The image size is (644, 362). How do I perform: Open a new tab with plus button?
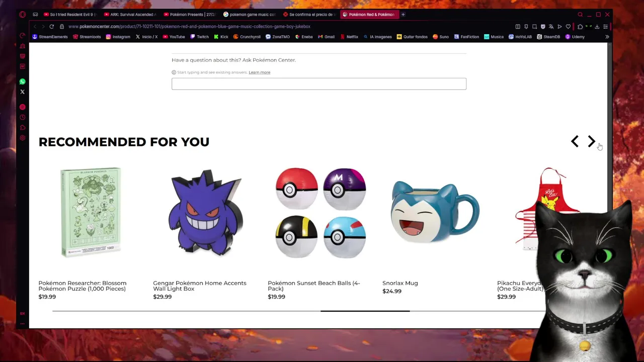click(x=403, y=15)
